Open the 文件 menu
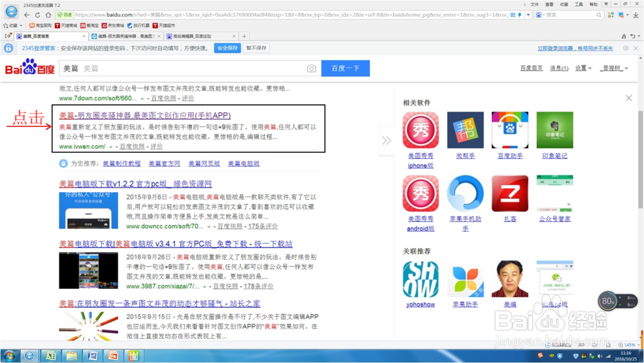 pos(535,5)
